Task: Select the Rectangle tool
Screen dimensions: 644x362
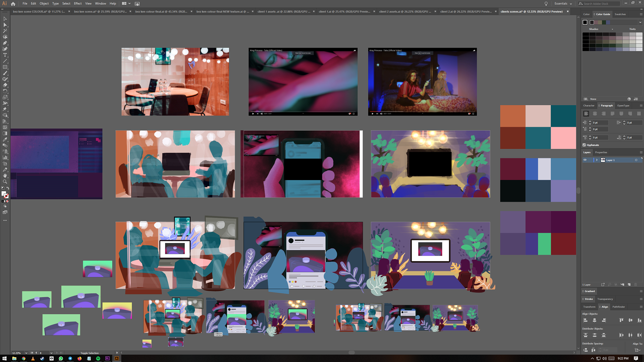Action: click(x=5, y=67)
